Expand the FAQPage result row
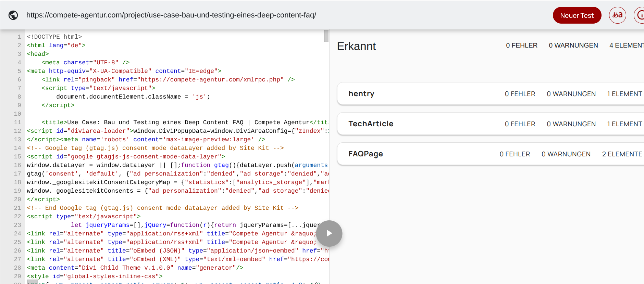The image size is (644, 284). 491,154
